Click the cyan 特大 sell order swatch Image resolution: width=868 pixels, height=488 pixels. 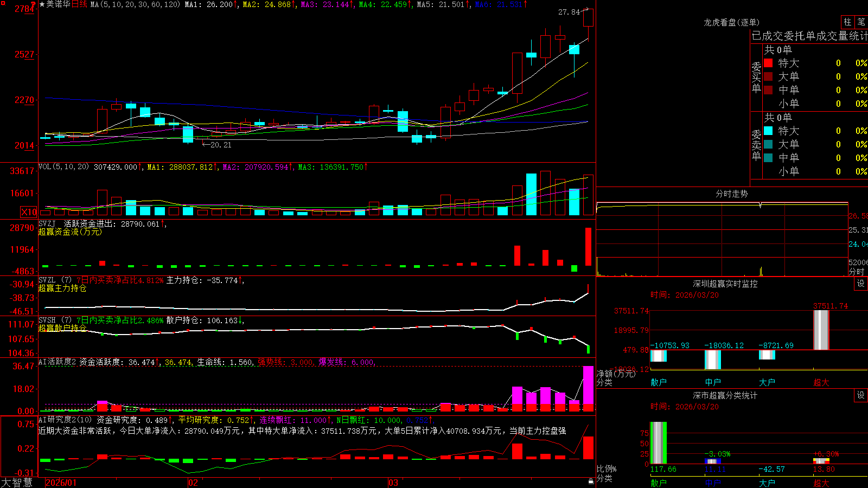[768, 131]
